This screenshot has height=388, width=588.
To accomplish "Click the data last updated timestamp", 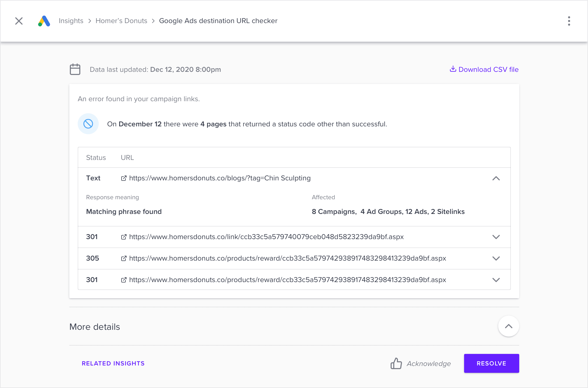I will tap(155, 69).
